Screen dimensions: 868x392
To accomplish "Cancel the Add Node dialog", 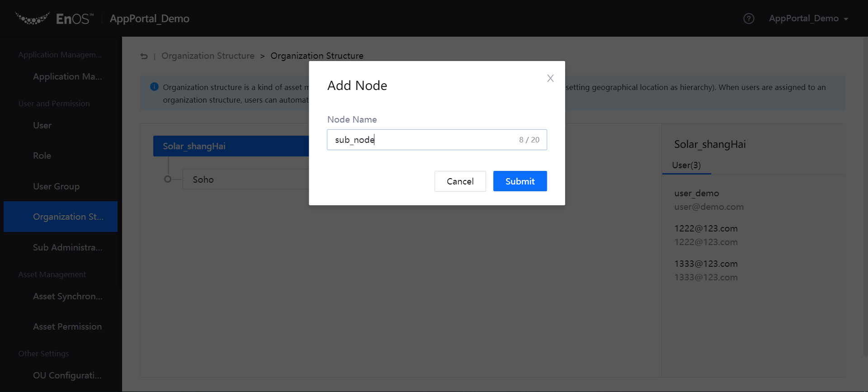I will (460, 181).
